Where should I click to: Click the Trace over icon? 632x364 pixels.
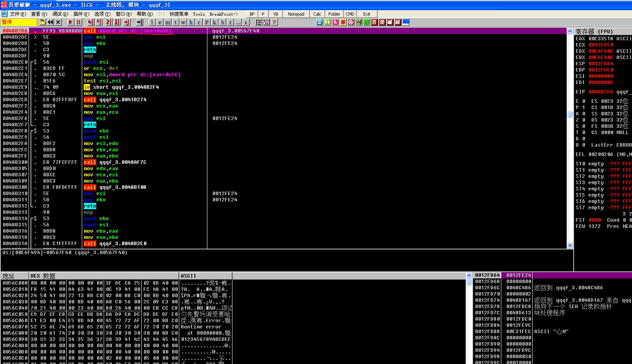(x=117, y=22)
